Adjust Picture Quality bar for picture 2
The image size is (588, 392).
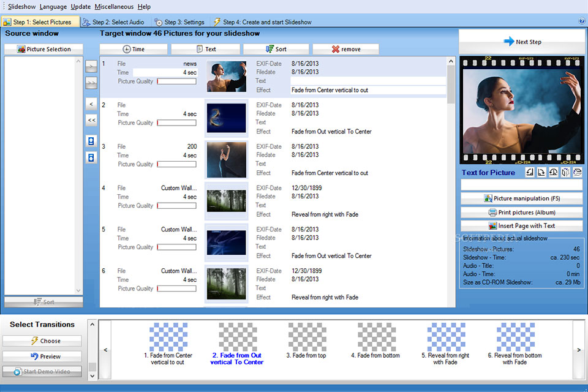click(176, 123)
